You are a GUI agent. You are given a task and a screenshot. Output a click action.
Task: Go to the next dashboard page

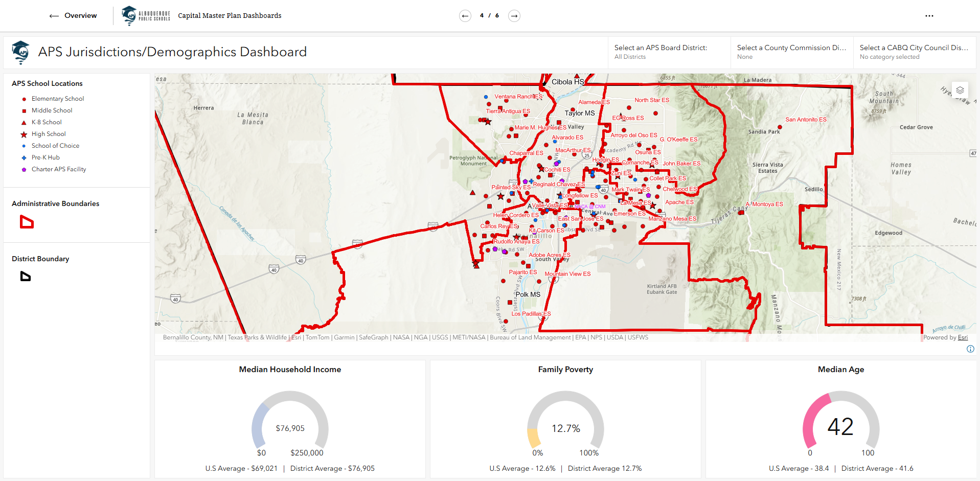tap(514, 16)
